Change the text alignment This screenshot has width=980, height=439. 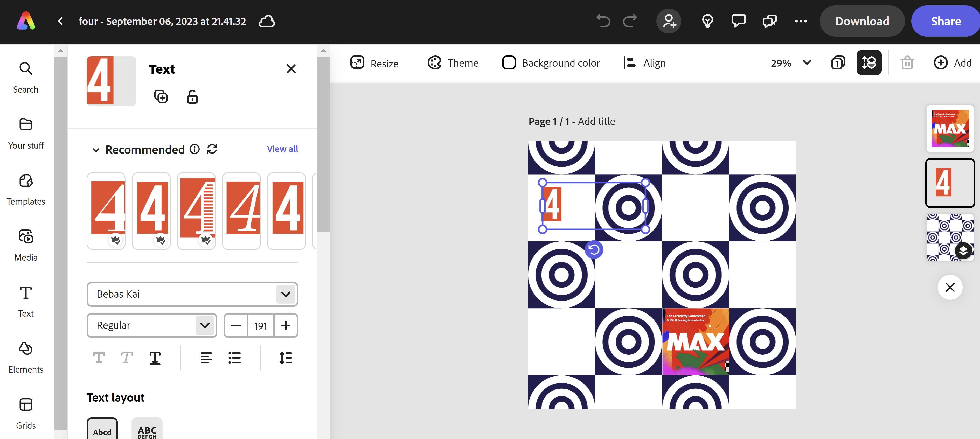[x=206, y=358]
